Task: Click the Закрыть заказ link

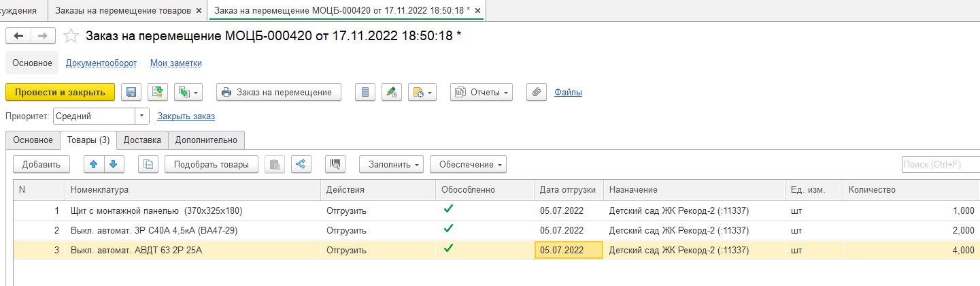Action: [186, 116]
